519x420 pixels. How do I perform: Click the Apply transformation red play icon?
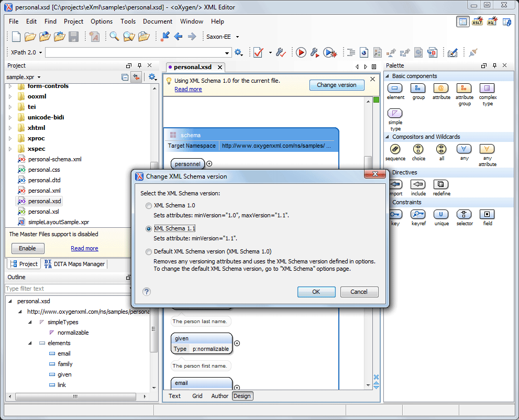tap(301, 52)
